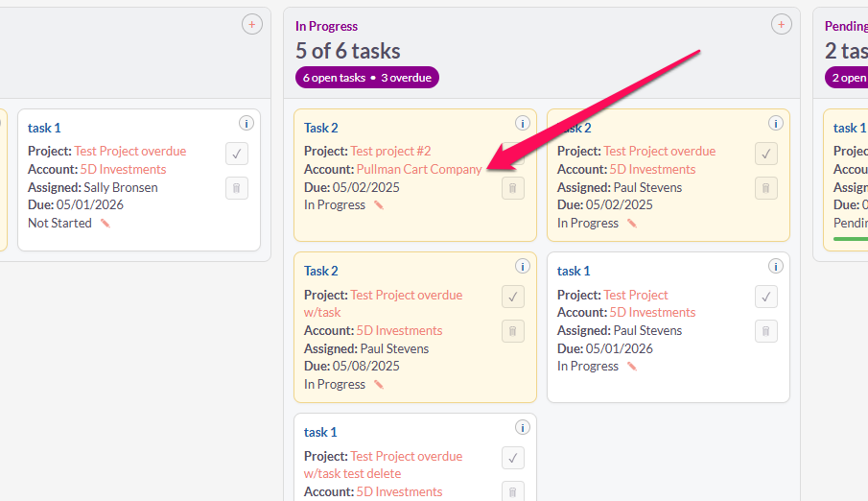
Task: Open 5D Investments account on Paul Stevens 05/02/2025 card
Action: tap(652, 169)
